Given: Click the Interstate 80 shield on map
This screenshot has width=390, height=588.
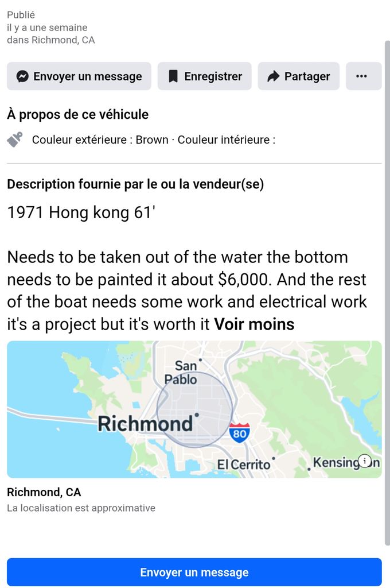Looking at the screenshot, I should click(x=239, y=433).
